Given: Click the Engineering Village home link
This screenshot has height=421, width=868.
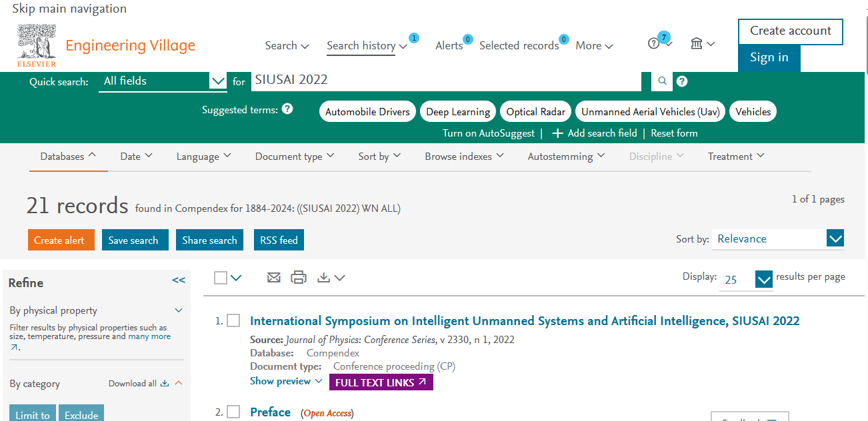Looking at the screenshot, I should (131, 45).
